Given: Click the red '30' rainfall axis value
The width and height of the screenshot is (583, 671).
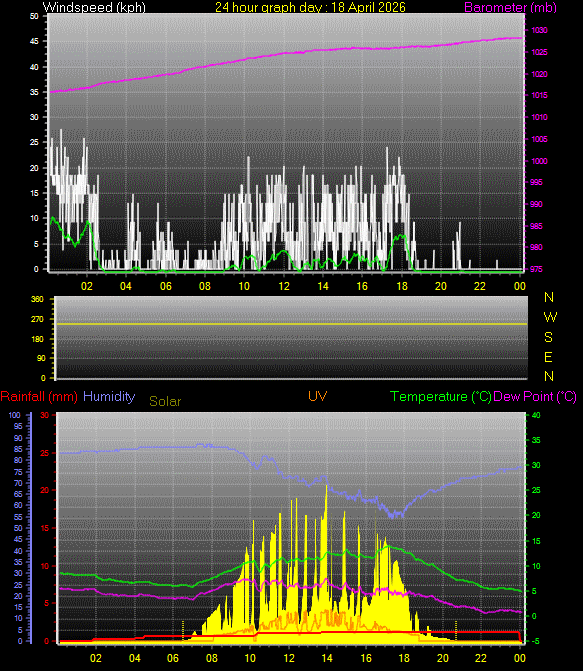Looking at the screenshot, I should (45, 415).
